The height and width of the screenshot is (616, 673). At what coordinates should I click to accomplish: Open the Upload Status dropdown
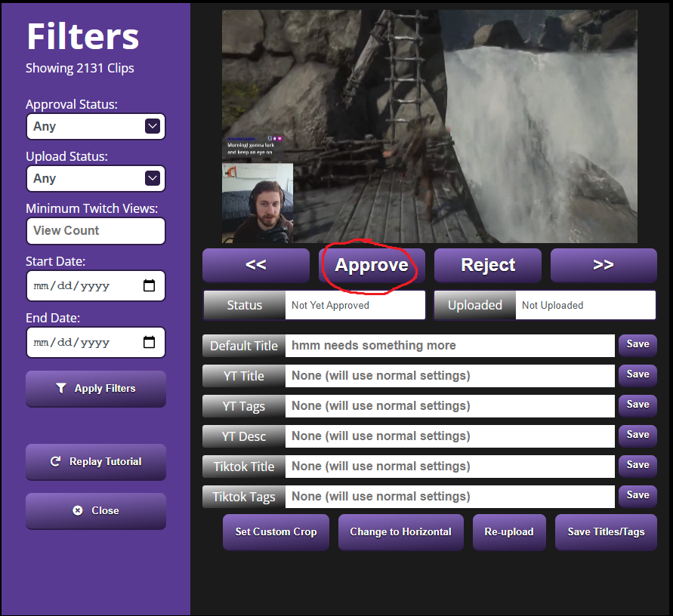[x=96, y=178]
